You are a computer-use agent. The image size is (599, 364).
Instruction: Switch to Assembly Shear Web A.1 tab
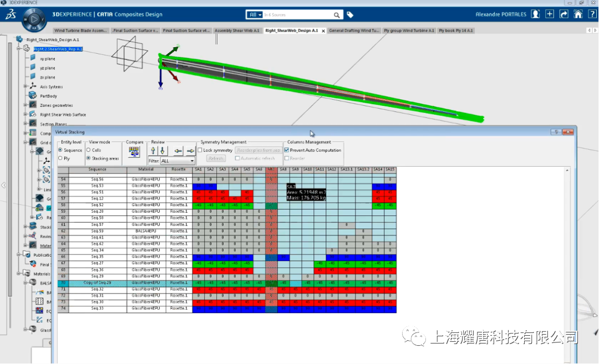[237, 30]
